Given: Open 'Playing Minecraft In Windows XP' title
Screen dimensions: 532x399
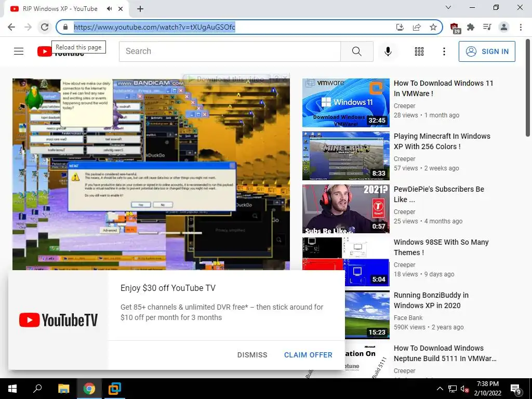Looking at the screenshot, I should (442, 141).
